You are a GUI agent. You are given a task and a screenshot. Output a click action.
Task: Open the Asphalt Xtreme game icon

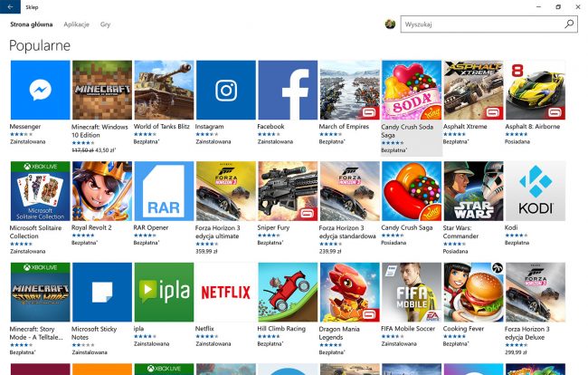(x=474, y=90)
